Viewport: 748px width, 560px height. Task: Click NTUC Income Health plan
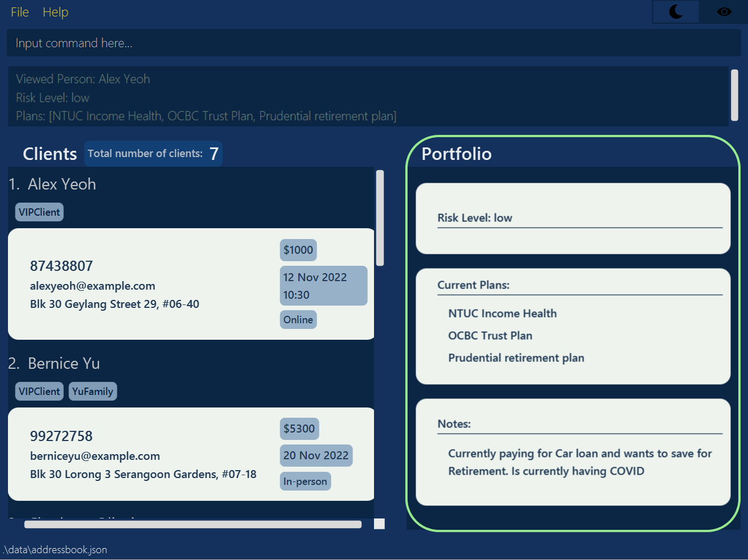point(503,314)
